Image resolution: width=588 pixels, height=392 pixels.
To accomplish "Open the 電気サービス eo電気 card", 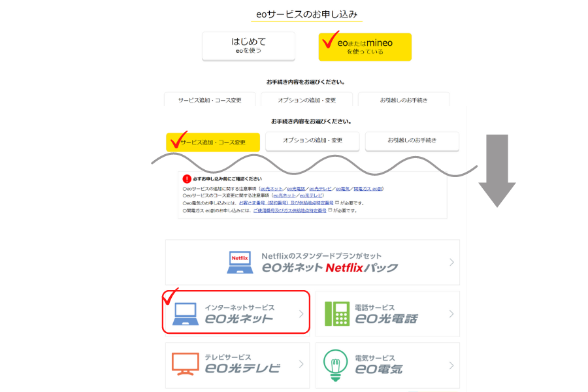I will pyautogui.click(x=387, y=365).
